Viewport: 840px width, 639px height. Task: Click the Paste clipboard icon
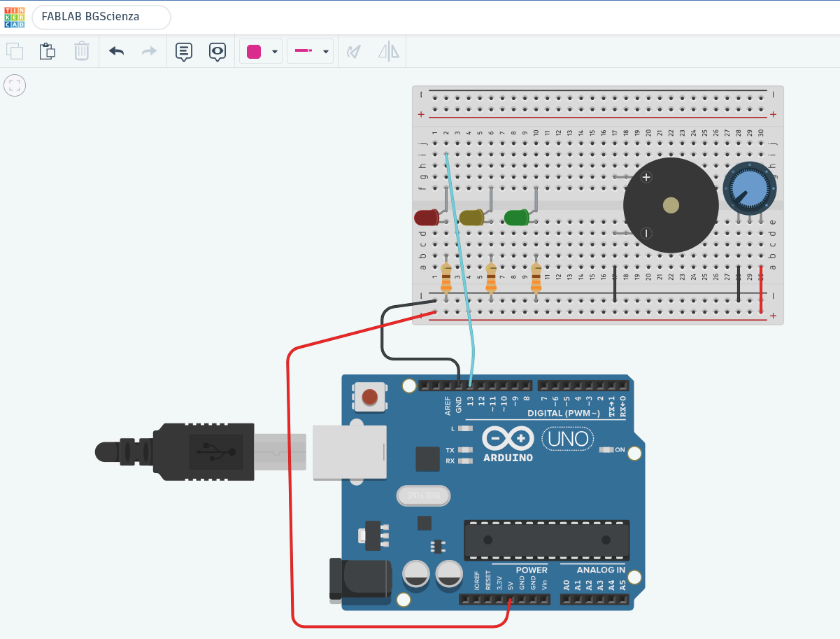(x=47, y=51)
